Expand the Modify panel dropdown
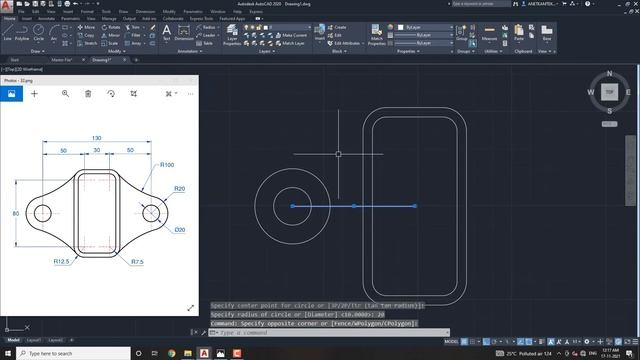Viewport: 640px width, 360px height. [x=117, y=51]
